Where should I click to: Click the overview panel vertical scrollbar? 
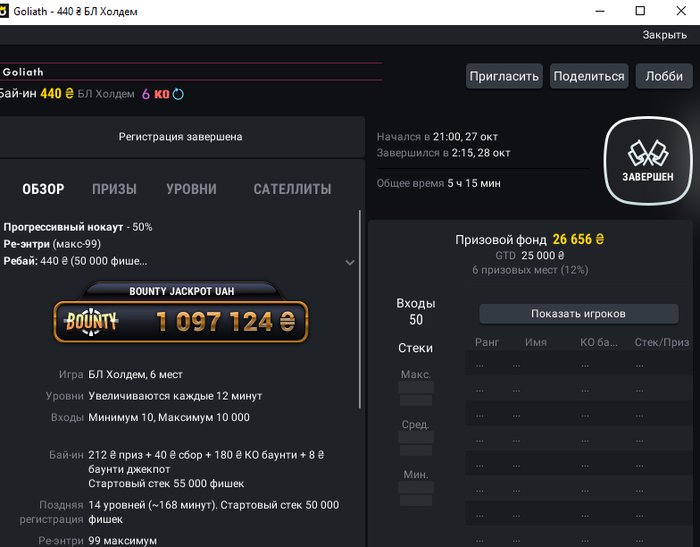point(360,309)
